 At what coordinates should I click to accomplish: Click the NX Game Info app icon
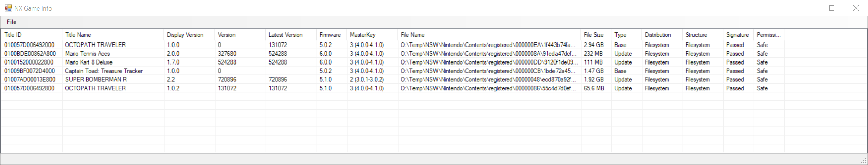pos(8,8)
